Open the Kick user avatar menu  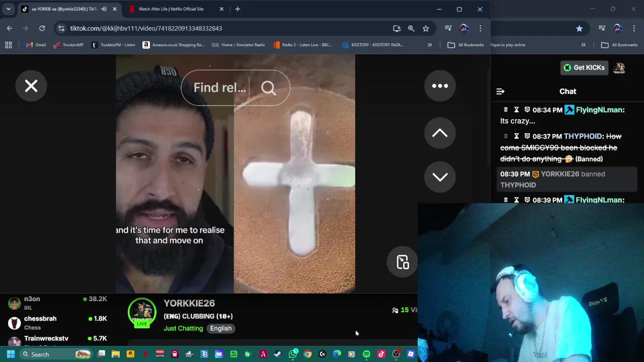pyautogui.click(x=619, y=67)
